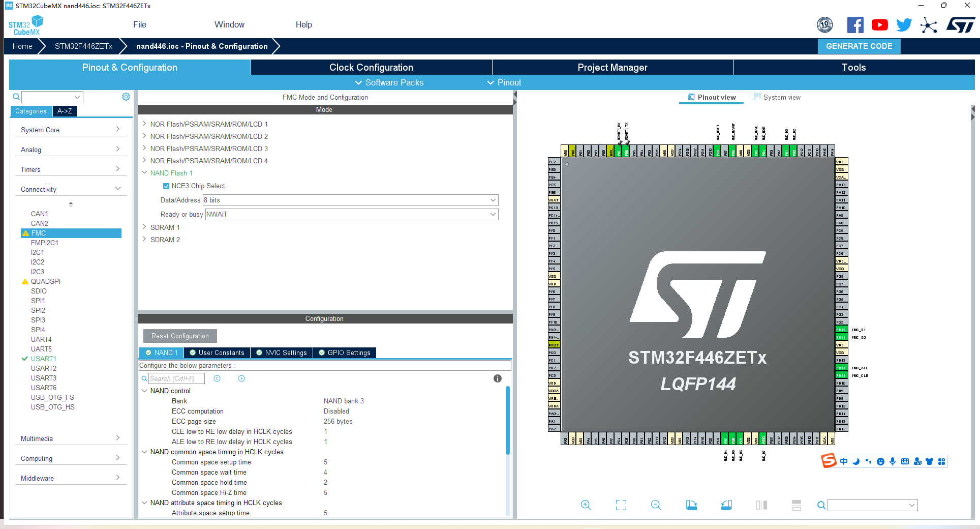Open the Data/Address 8 bits dropdown
Screen dimensions: 980x529
coord(351,200)
